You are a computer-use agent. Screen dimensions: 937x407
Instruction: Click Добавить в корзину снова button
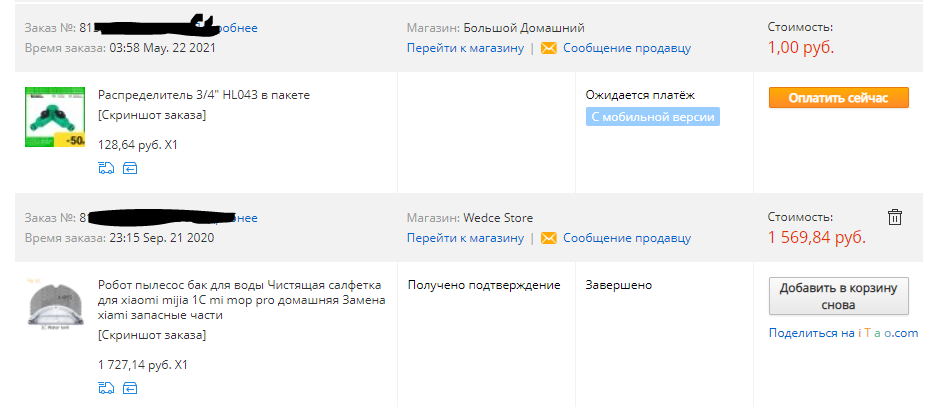(x=838, y=296)
